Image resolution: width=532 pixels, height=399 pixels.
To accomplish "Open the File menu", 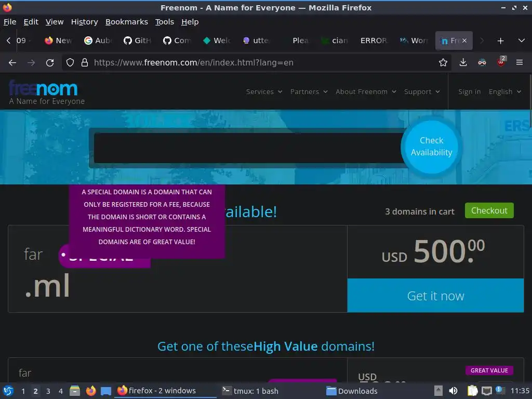I will tap(10, 22).
